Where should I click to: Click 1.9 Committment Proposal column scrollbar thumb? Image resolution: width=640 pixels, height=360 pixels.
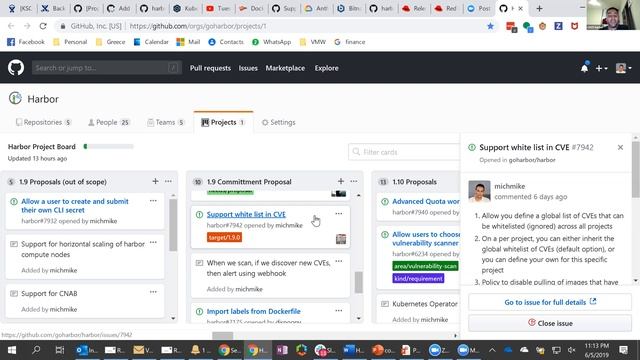pos(358,282)
